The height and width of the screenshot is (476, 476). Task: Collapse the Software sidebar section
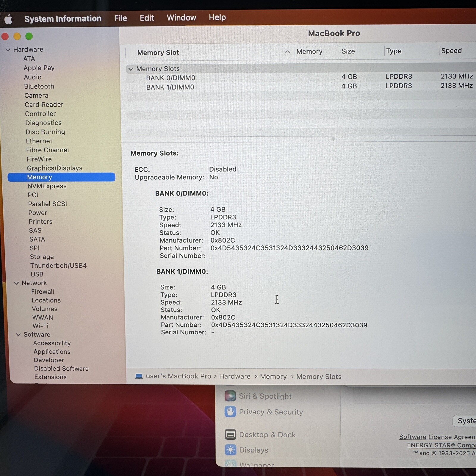coord(18,335)
